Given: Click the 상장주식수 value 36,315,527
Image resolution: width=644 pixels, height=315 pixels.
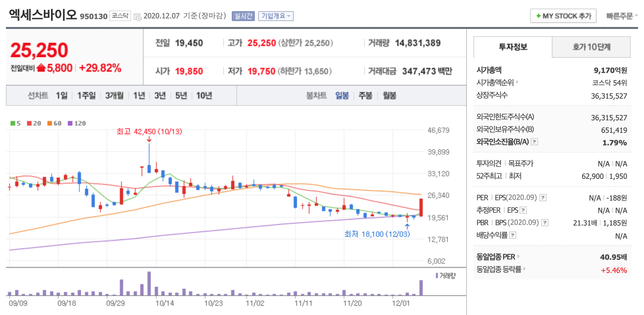Looking at the screenshot, I should coord(609,96).
